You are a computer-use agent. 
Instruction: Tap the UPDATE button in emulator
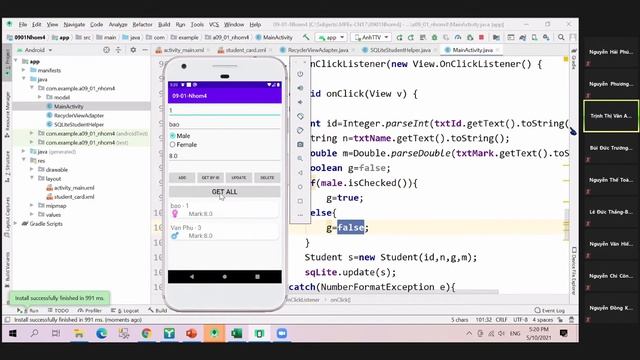tap(239, 178)
